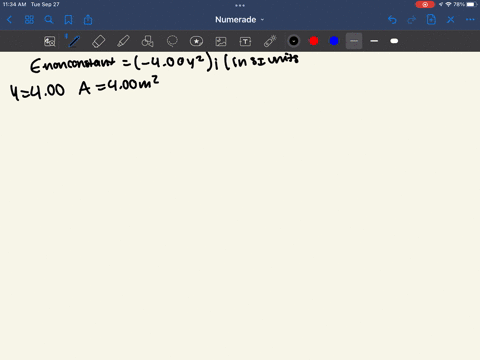
Task: Open the thumbnail grid view
Action: (x=29, y=20)
